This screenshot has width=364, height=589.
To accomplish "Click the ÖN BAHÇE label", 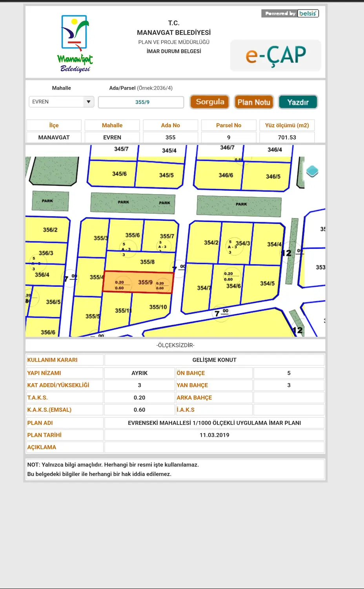I will 191,373.
